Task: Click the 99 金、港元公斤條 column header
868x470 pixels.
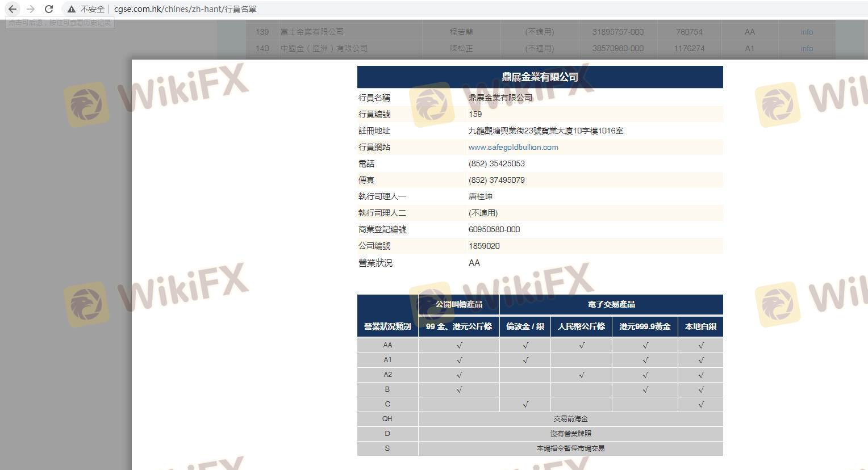Action: 459,326
